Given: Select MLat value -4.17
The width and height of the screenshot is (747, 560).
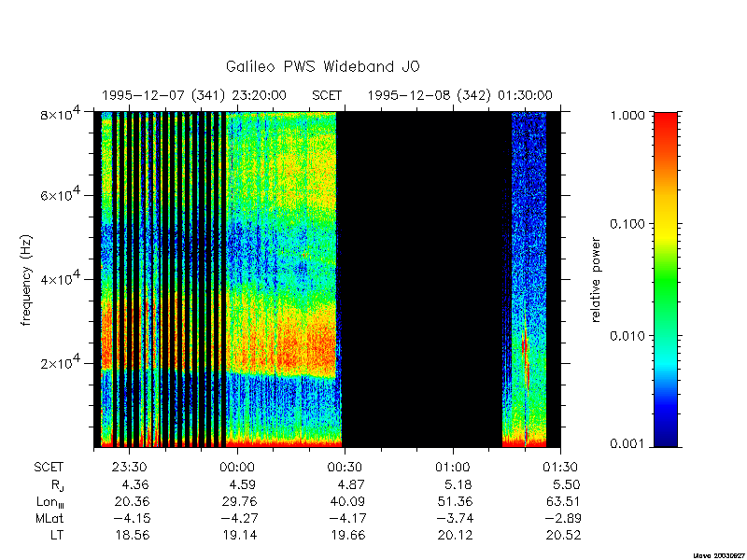Looking at the screenshot, I should pyautogui.click(x=346, y=518).
